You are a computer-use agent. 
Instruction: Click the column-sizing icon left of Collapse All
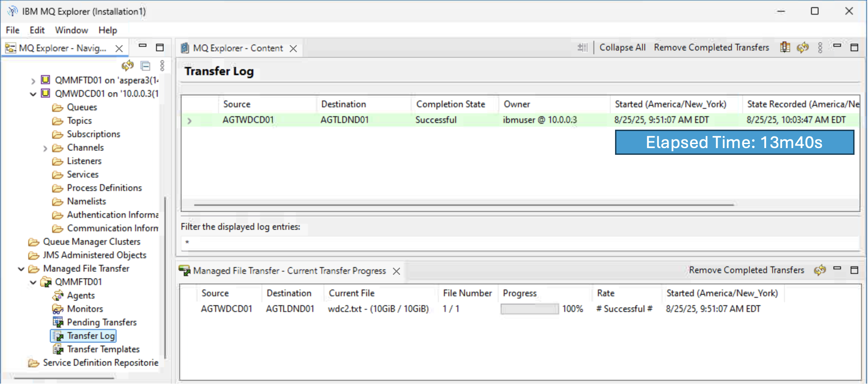[582, 47]
